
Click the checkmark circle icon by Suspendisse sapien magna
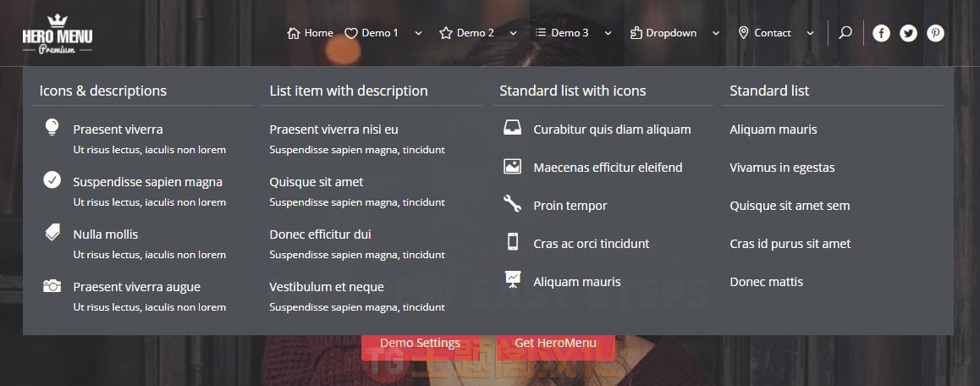click(52, 179)
